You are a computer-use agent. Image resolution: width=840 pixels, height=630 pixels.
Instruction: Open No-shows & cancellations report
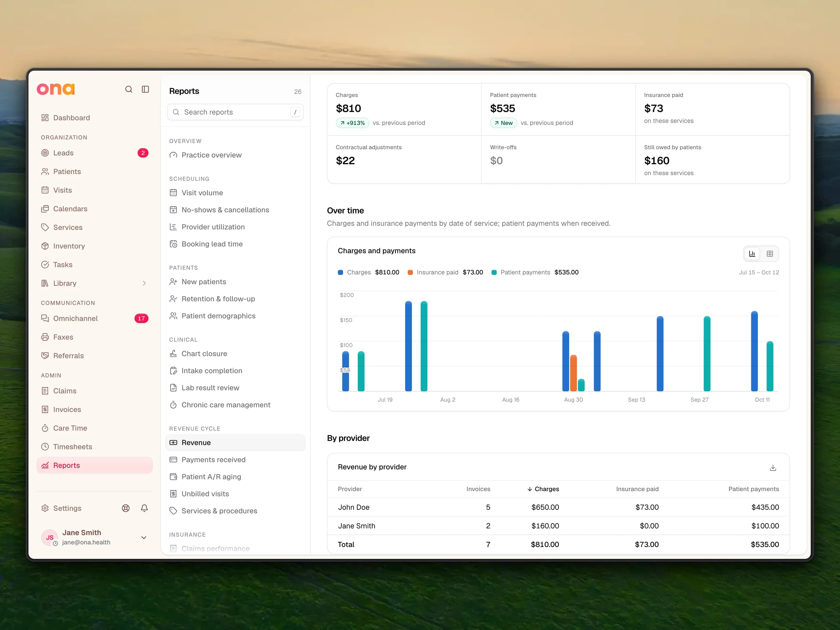tap(235, 210)
